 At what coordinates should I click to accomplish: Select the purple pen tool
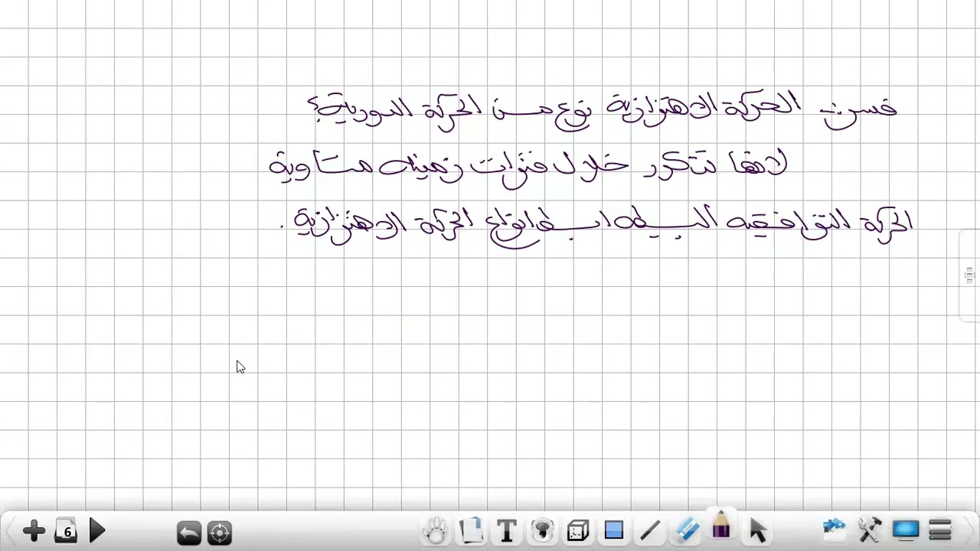pyautogui.click(x=721, y=525)
